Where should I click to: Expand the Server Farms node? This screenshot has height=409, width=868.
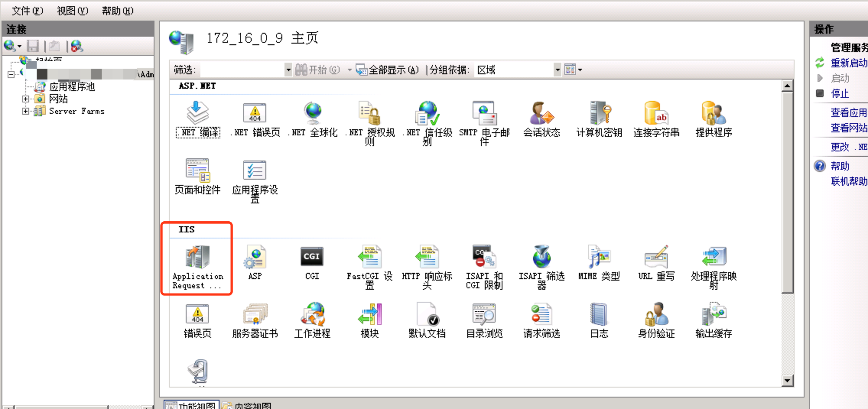[25, 111]
